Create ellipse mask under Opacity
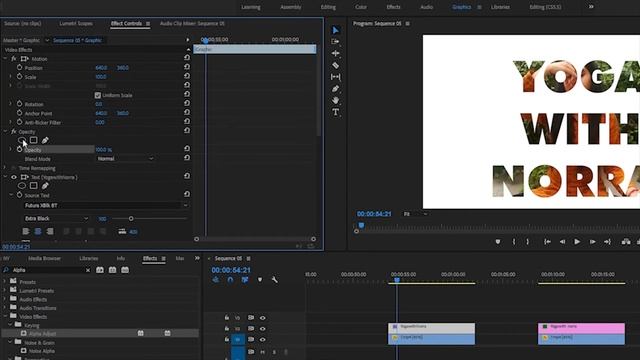This screenshot has width=640, height=360. click(x=22, y=140)
